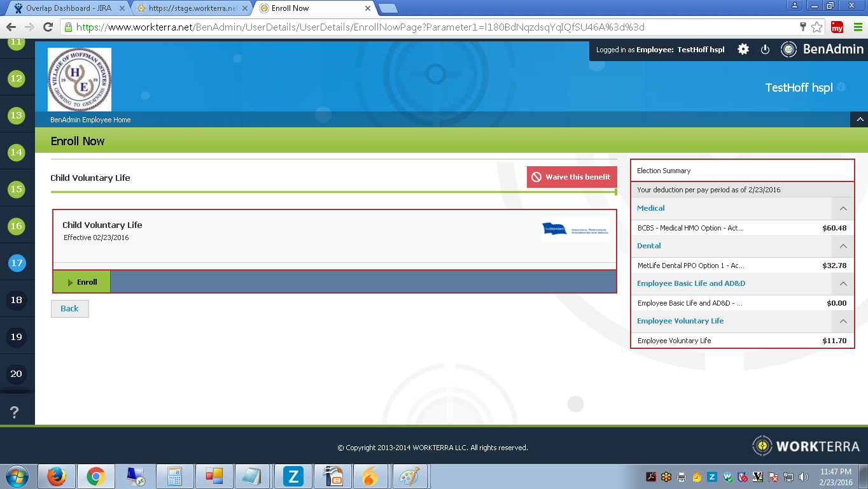Collapse the header banner with arrow
868x489 pixels.
859,119
